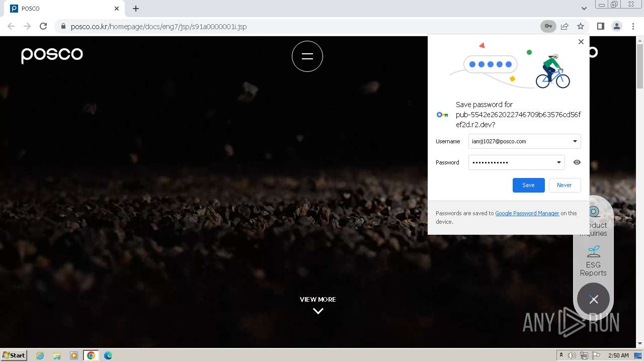The image size is (644, 362).
Task: Open the network tray icon
Action: 584,355
